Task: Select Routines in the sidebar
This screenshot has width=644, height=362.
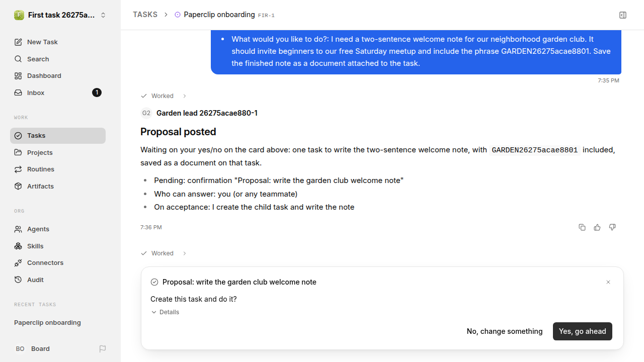Action: pyautogui.click(x=58, y=169)
